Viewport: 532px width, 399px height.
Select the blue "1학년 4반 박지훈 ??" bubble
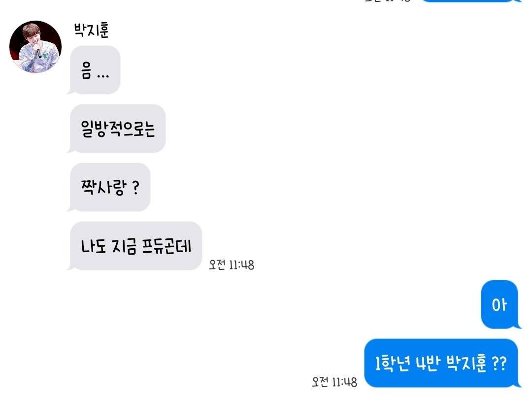[442, 363]
